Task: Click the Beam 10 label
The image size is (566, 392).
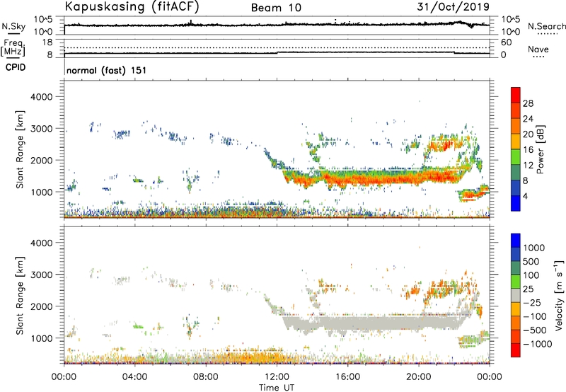Action: click(x=276, y=8)
